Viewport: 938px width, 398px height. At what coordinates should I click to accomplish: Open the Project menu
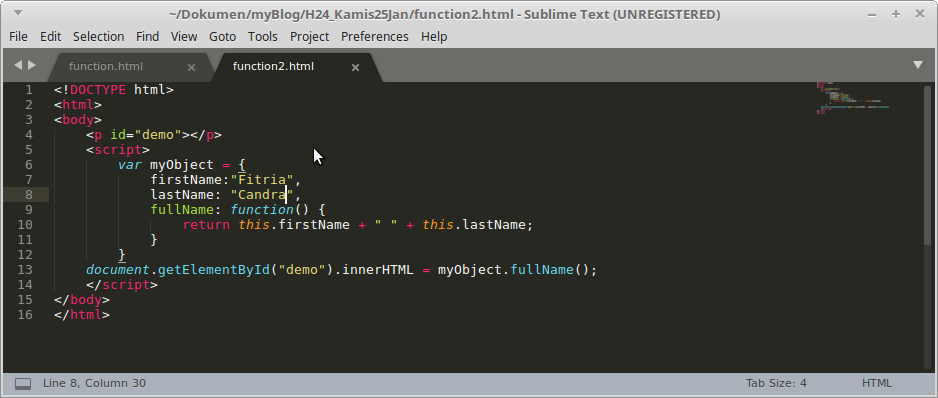[x=309, y=37]
